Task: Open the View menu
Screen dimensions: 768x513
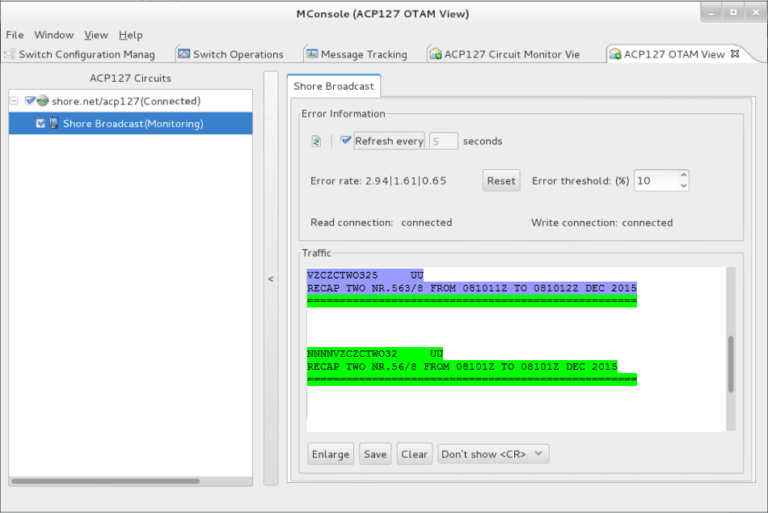Action: [96, 35]
